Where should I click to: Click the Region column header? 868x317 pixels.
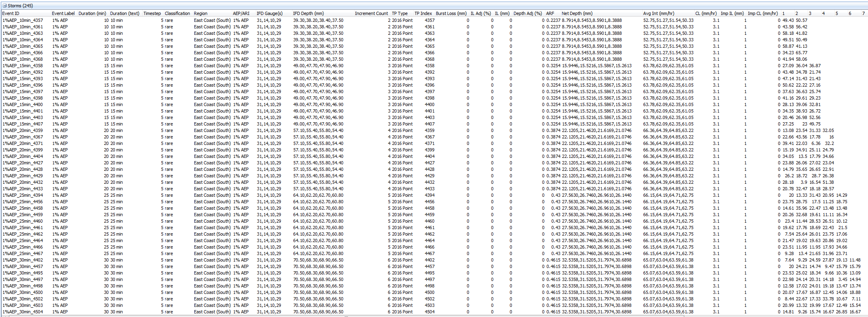pyautogui.click(x=201, y=13)
